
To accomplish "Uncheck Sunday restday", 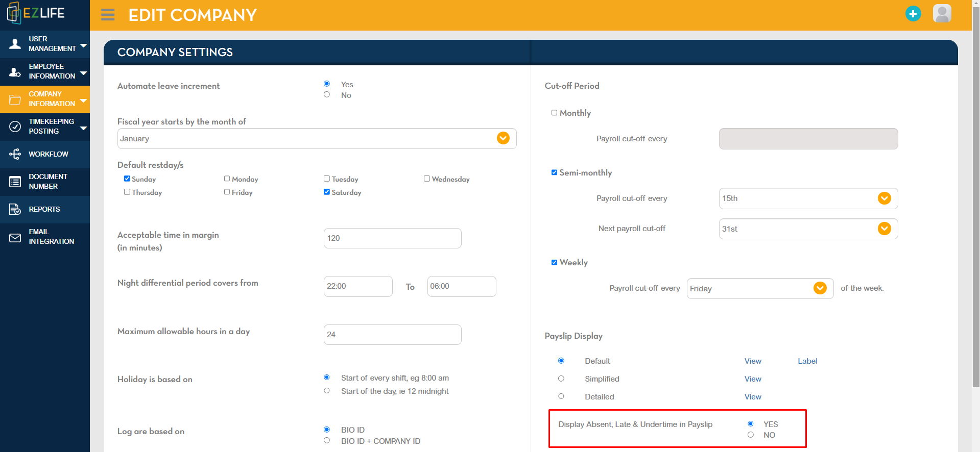I will tap(127, 179).
